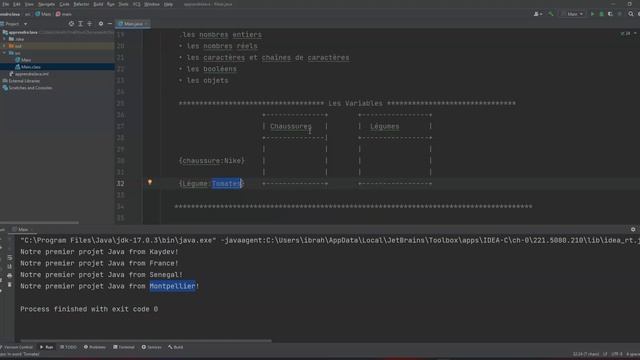
Task: Click highlighted Montpellier in console output
Action: tap(172, 286)
